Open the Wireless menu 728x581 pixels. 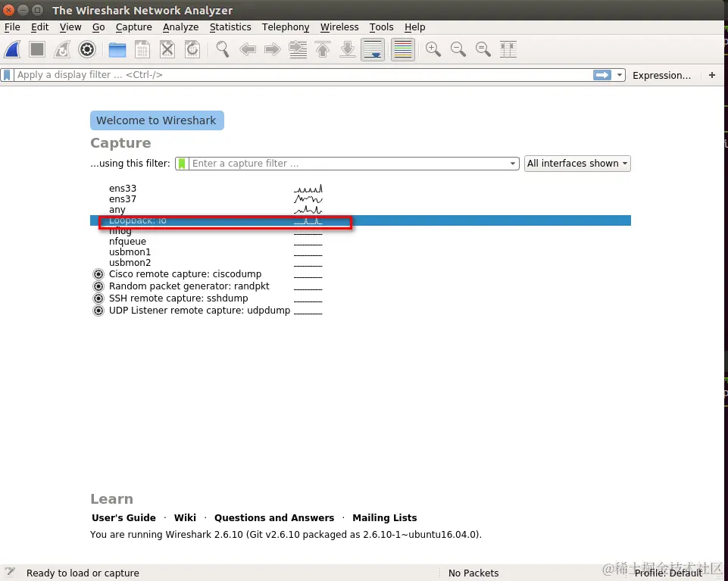[339, 27]
